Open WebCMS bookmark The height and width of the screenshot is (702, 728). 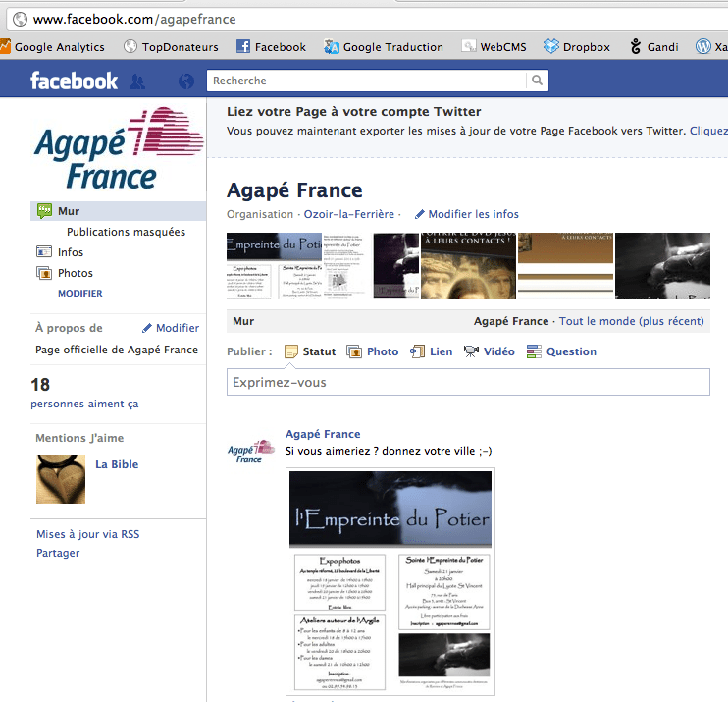click(x=494, y=47)
